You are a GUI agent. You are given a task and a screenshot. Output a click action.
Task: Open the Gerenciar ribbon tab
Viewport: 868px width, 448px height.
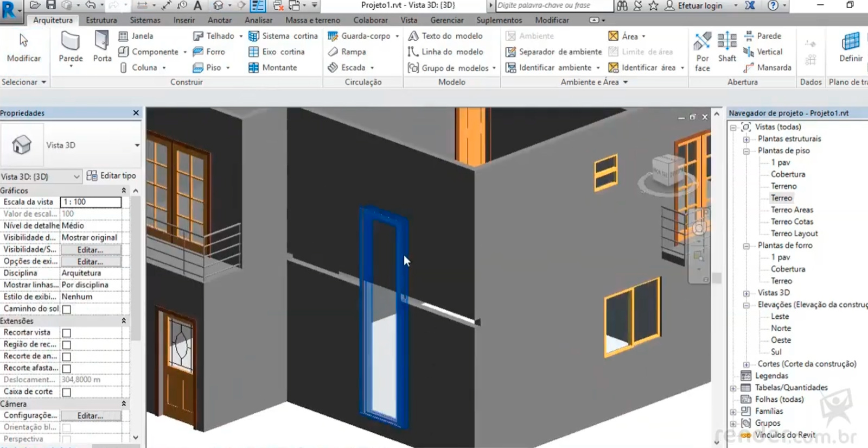click(x=446, y=20)
